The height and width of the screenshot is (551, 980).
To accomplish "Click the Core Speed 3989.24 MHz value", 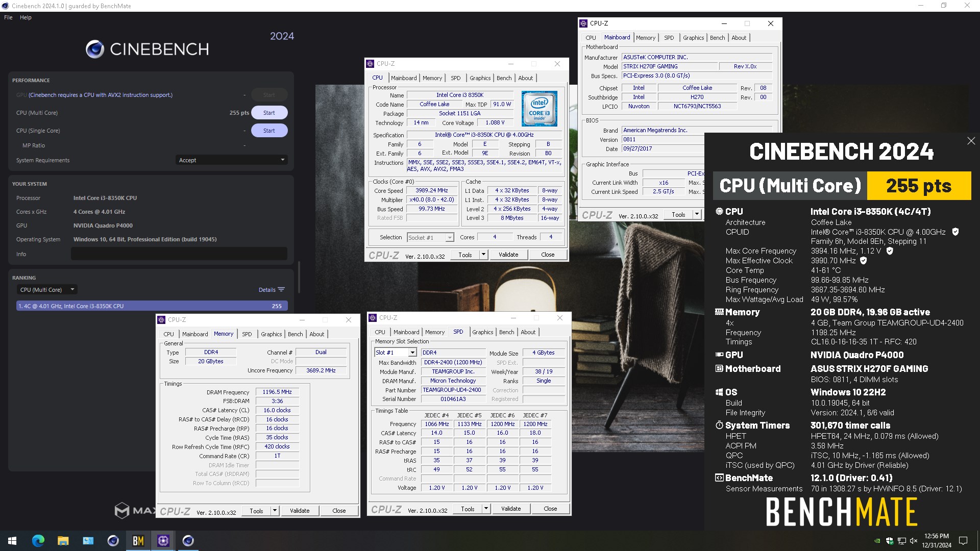I will tap(431, 190).
